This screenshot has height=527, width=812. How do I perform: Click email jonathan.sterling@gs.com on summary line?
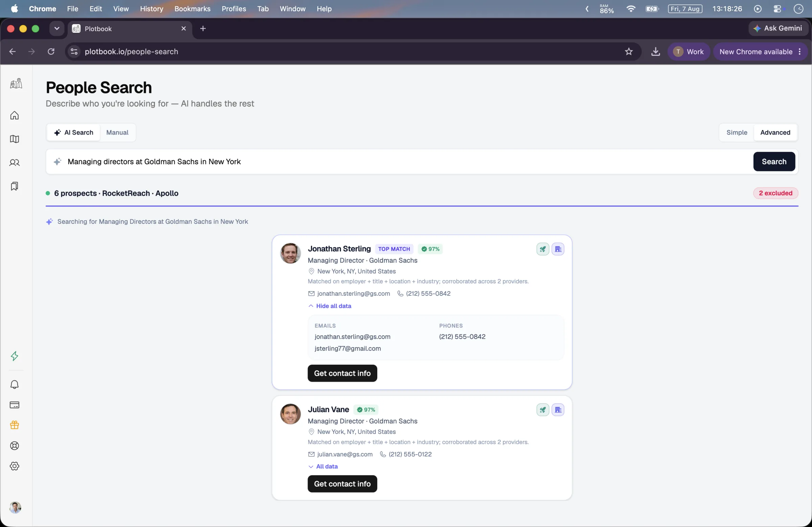tap(353, 293)
